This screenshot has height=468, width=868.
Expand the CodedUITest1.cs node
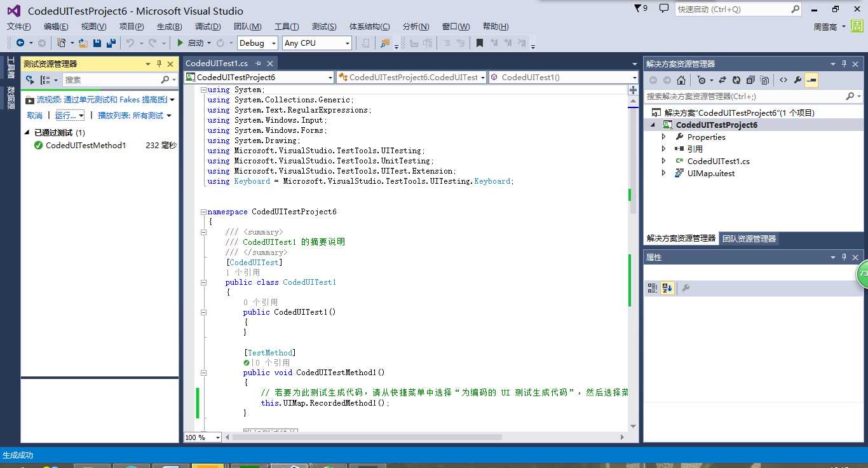[x=664, y=161]
